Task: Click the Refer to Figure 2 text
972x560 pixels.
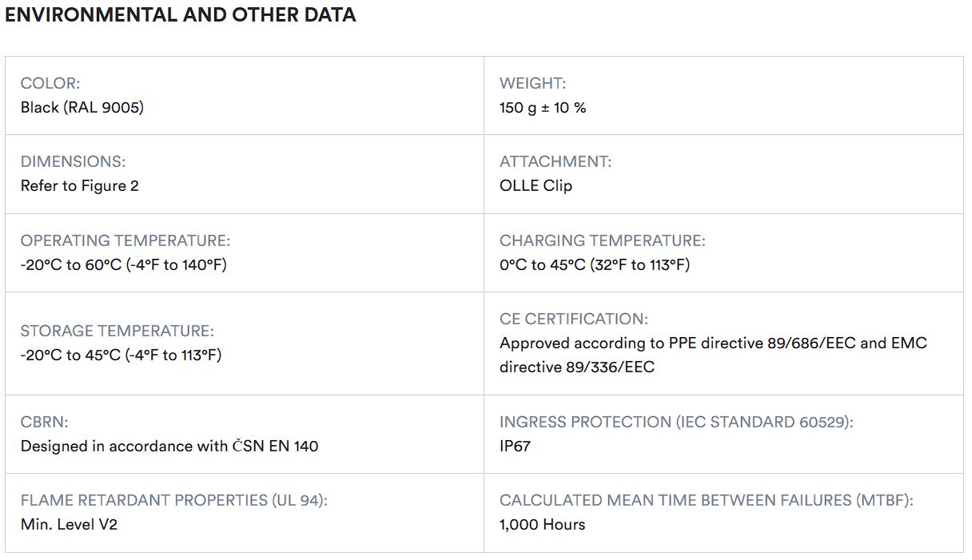Action: 80,185
